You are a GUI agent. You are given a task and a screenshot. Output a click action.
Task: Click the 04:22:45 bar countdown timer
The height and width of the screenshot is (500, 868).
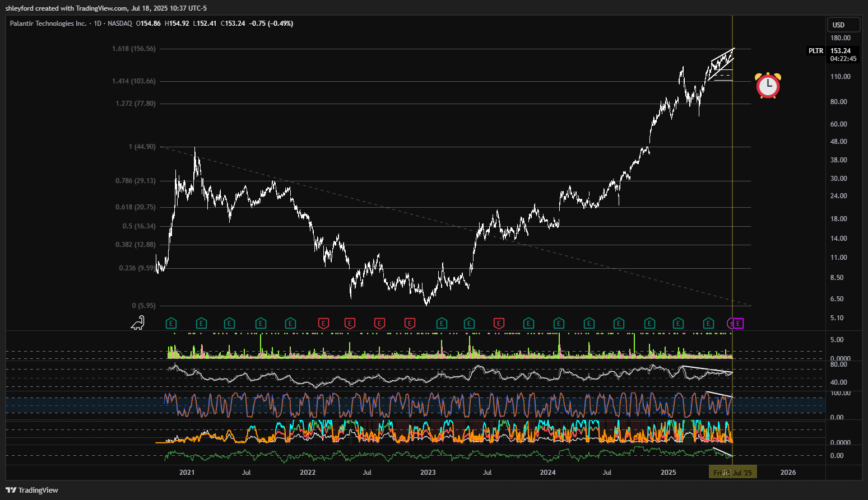pos(843,58)
